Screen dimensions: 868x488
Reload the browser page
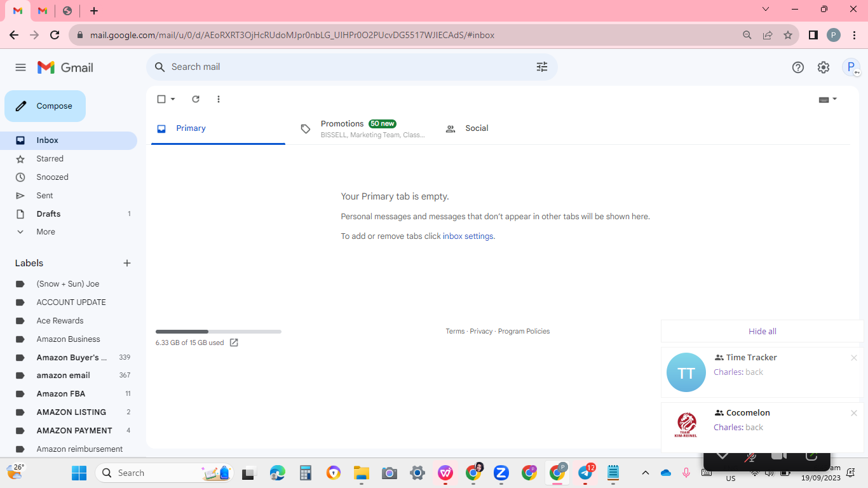tap(55, 35)
